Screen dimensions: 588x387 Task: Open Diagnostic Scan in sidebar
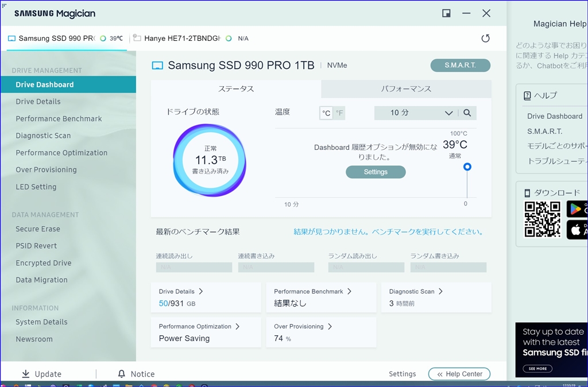tap(43, 136)
